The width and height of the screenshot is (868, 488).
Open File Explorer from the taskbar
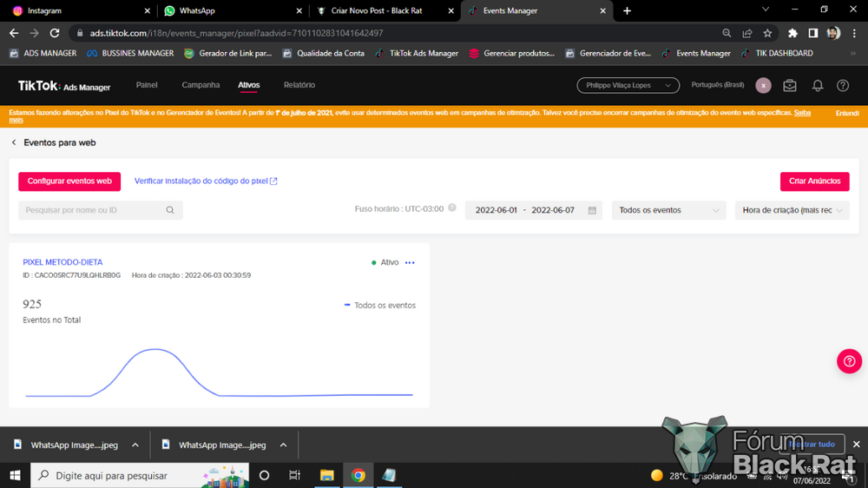[x=326, y=475]
